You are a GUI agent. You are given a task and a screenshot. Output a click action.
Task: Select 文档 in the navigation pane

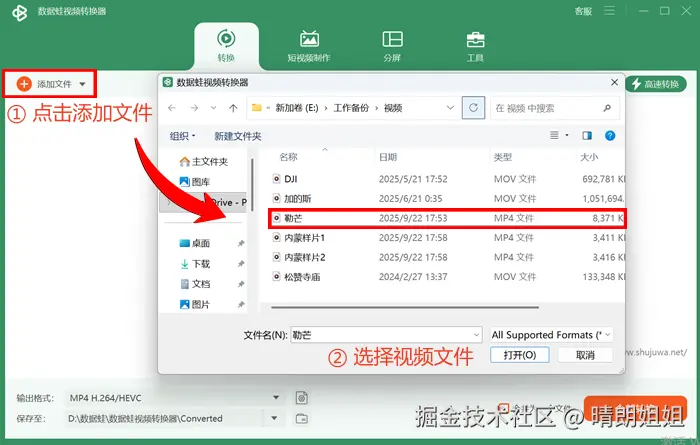tap(195, 284)
